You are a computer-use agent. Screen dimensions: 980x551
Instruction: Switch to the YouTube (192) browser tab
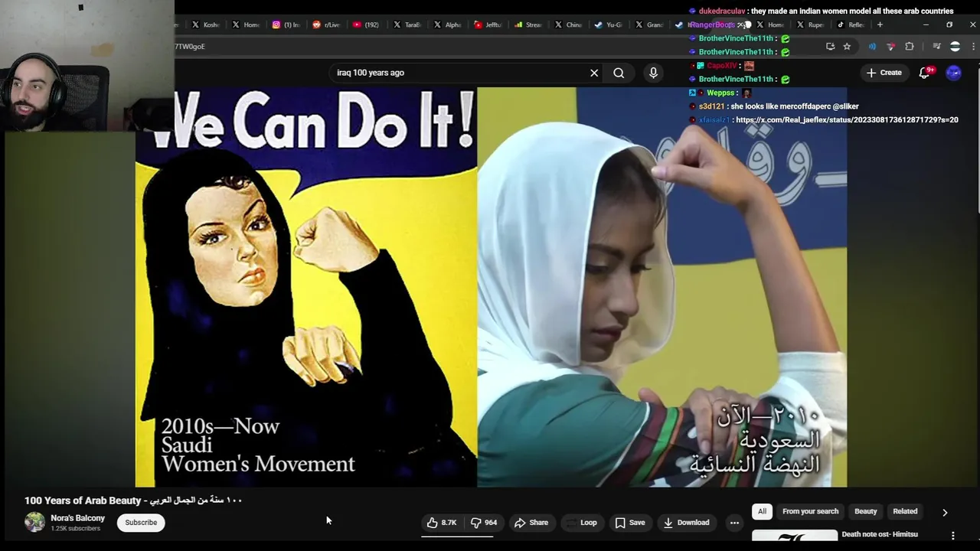click(x=366, y=24)
